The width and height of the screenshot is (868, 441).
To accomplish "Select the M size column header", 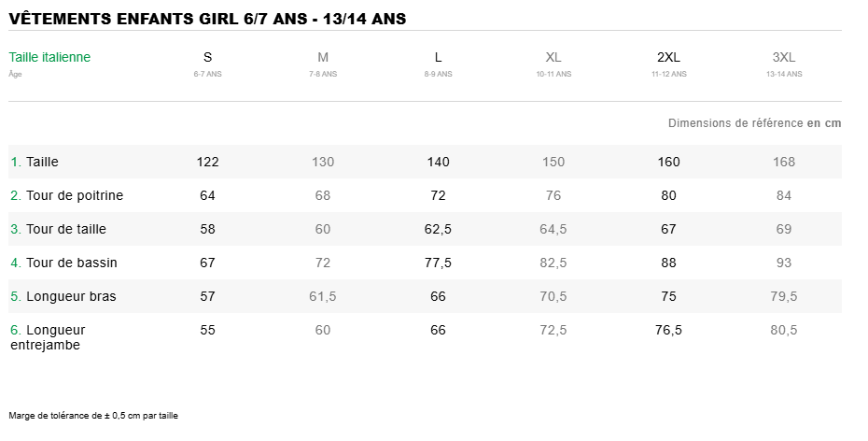I will point(323,58).
